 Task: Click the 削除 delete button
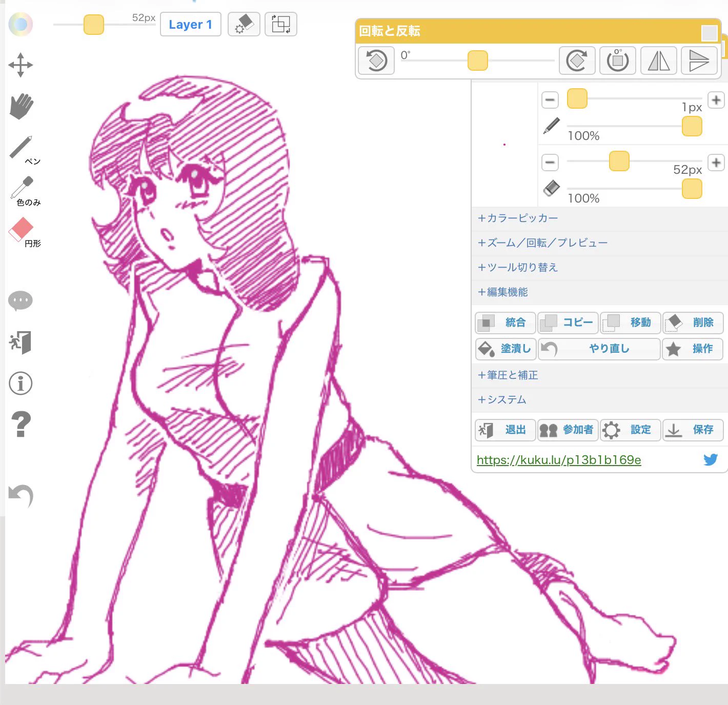(x=693, y=323)
